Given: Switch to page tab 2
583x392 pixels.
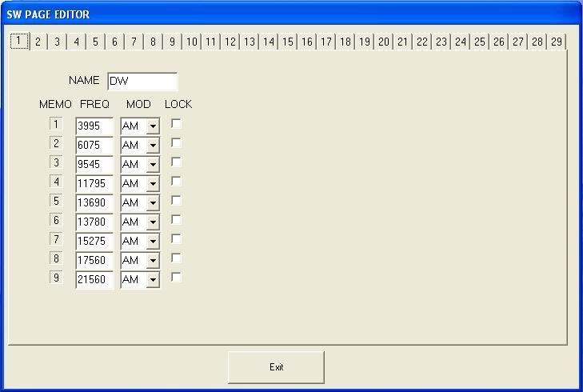Looking at the screenshot, I should tap(38, 42).
